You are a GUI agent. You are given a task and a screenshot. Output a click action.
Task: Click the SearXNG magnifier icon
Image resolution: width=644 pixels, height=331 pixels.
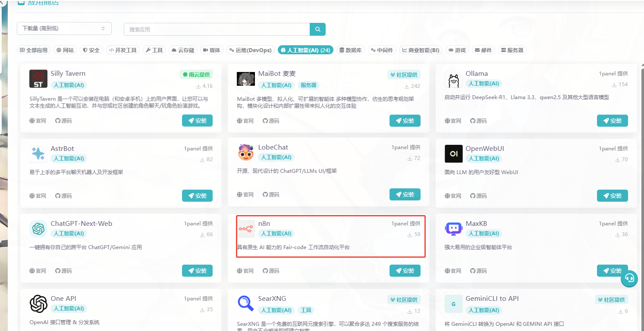[x=246, y=304]
